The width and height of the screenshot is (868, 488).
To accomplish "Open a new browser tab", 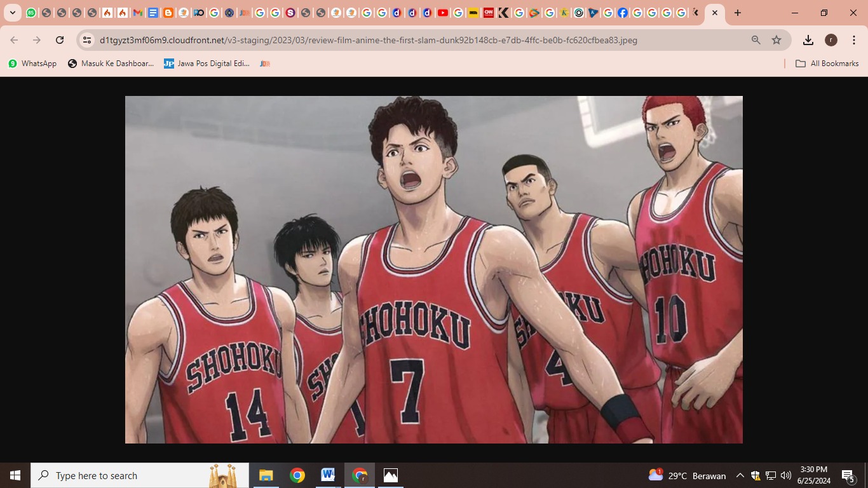I will coord(737,13).
